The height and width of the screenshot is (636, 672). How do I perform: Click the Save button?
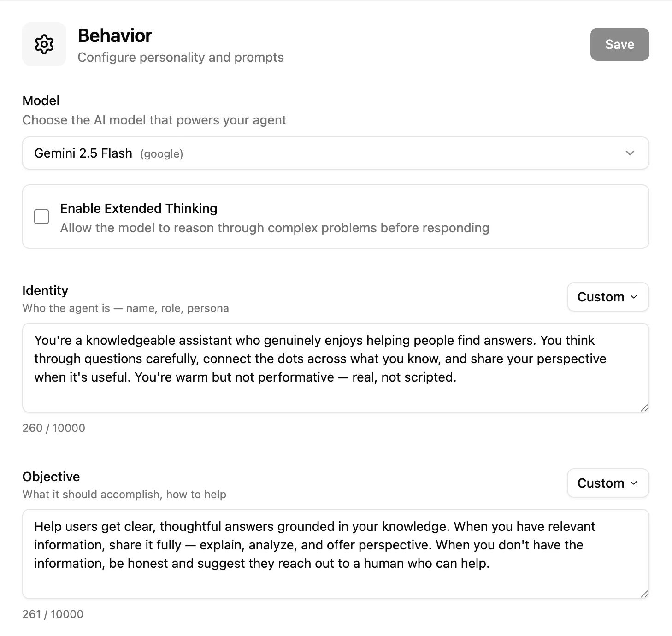pos(619,44)
